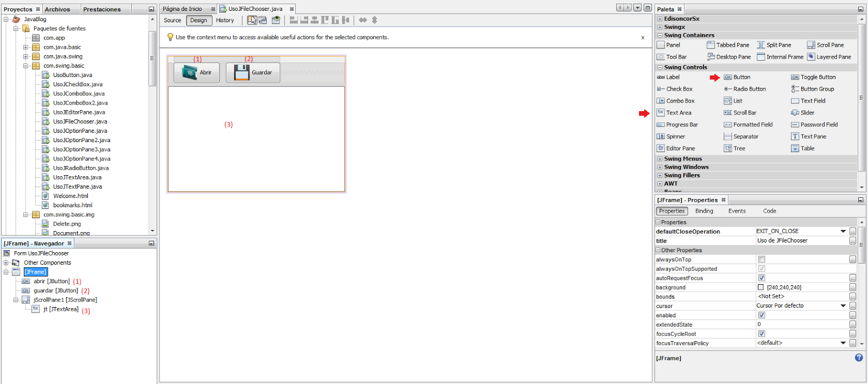Open the properties help icon

[859, 357]
